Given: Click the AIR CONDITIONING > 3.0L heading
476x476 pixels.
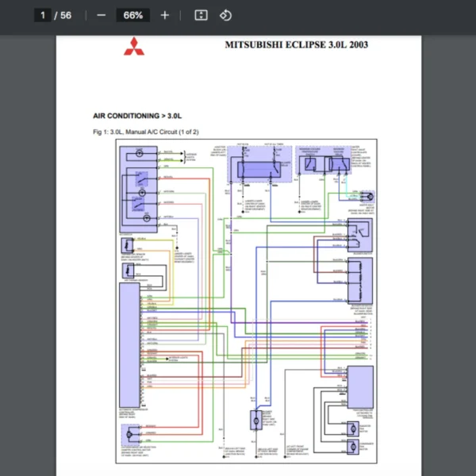Looking at the screenshot, I should [x=137, y=116].
